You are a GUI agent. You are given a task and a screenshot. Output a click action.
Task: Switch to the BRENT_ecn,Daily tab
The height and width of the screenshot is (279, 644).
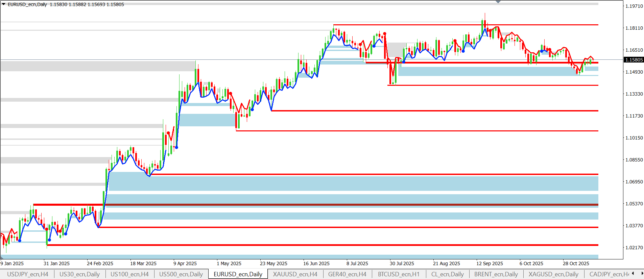click(x=496, y=274)
